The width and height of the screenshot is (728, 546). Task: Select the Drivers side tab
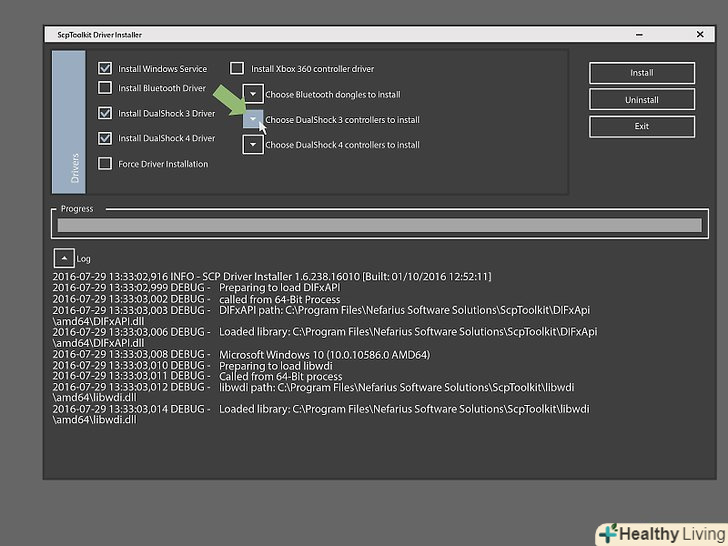pos(69,122)
